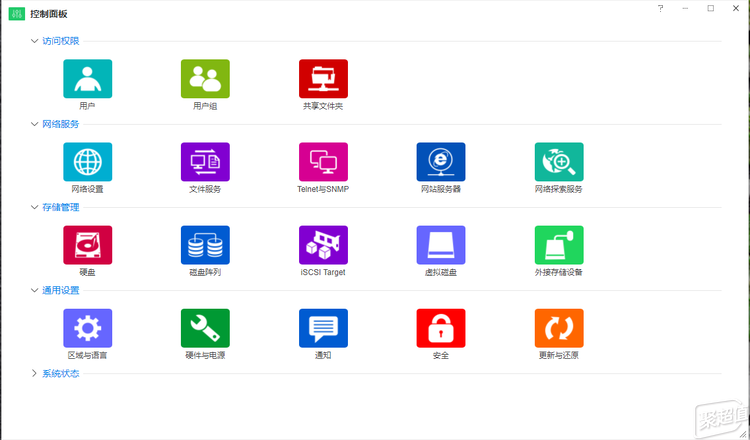Screen dimensions: 750x440
Task: Collapse the 网络服务 section chevron
Action: [34, 124]
